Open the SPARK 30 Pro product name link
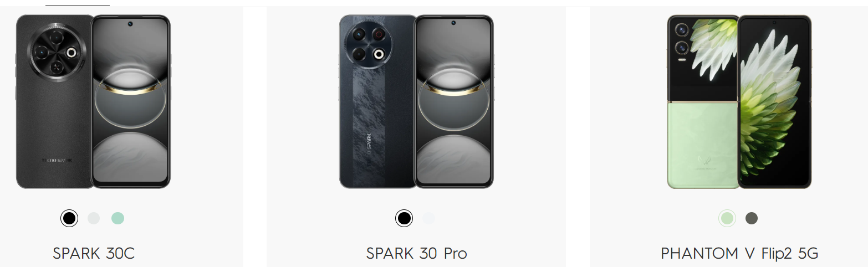 click(x=417, y=254)
